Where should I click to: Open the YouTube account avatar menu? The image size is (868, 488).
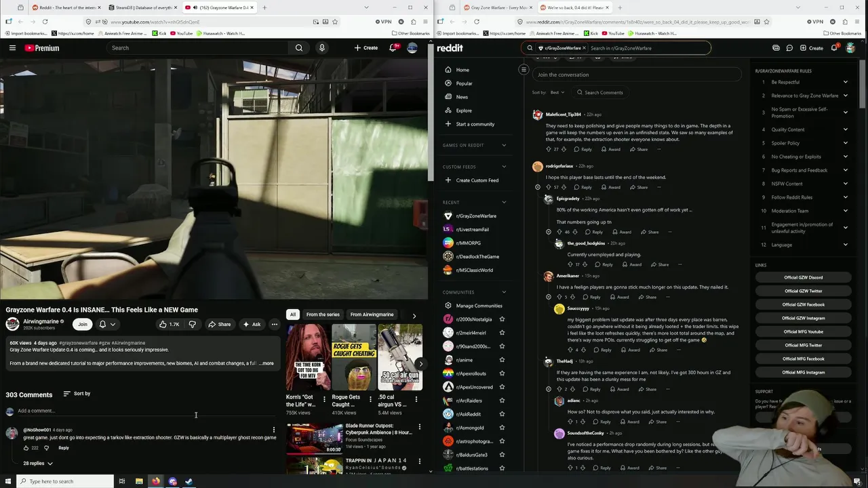pyautogui.click(x=412, y=48)
